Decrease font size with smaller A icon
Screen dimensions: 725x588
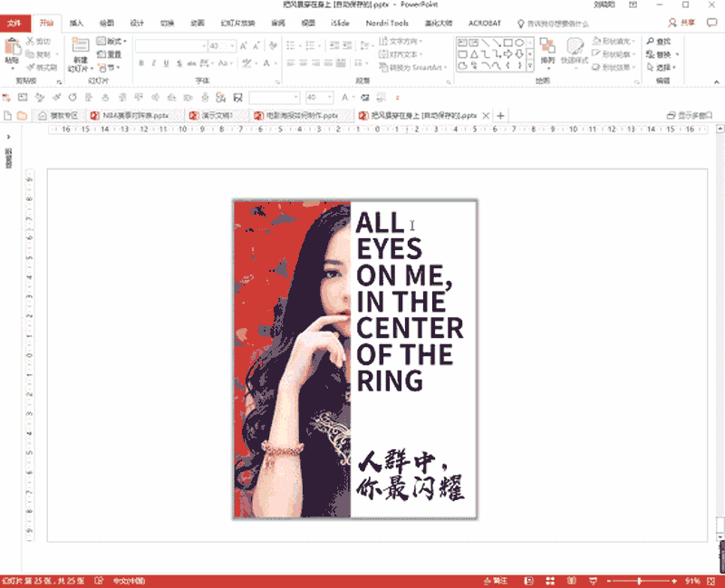pos(256,46)
